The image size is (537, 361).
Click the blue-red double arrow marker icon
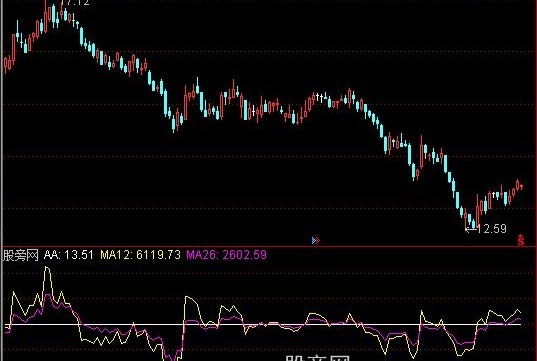click(316, 240)
